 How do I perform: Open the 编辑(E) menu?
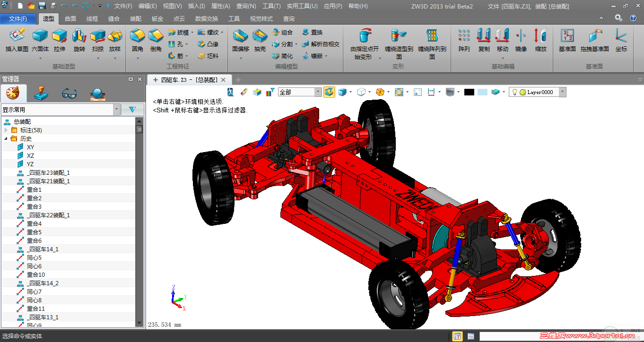click(x=148, y=6)
